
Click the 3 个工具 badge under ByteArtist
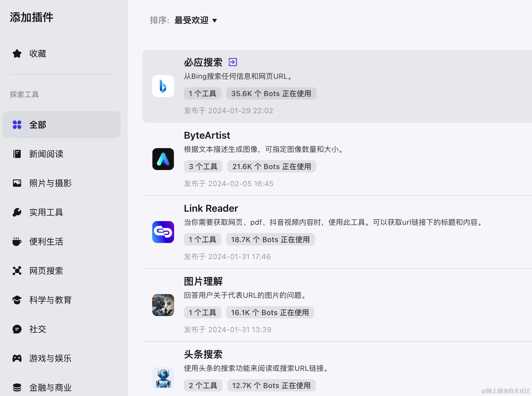pos(203,166)
